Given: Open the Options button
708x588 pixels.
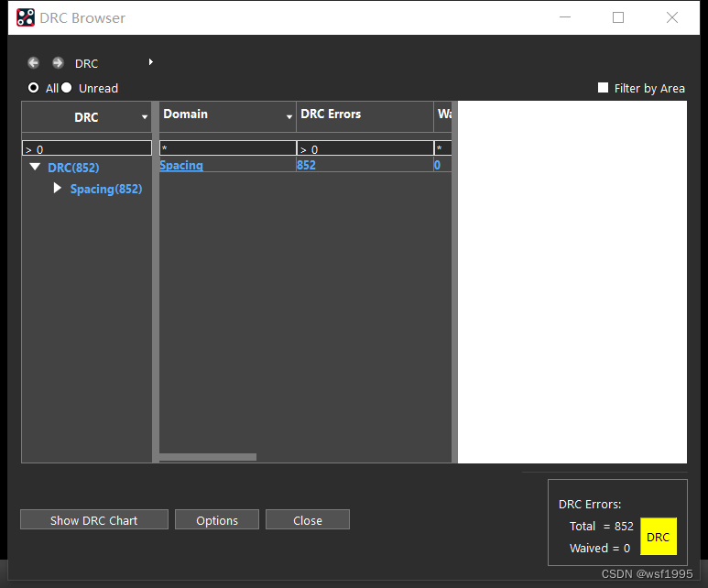Looking at the screenshot, I should (217, 520).
